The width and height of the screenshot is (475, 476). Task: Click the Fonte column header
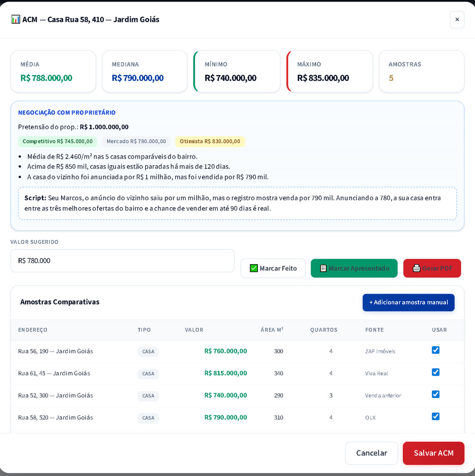tap(374, 330)
